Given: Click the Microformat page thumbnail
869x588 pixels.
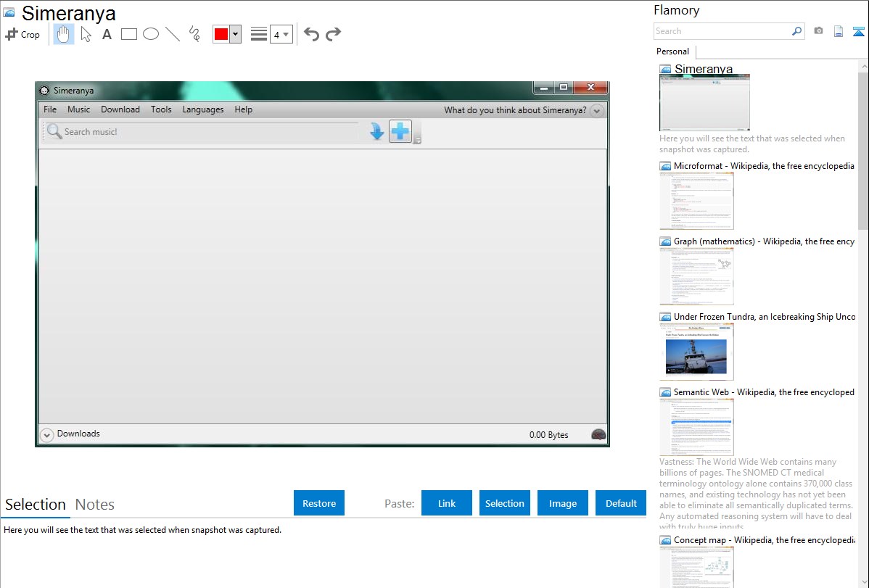Looking at the screenshot, I should (696, 201).
